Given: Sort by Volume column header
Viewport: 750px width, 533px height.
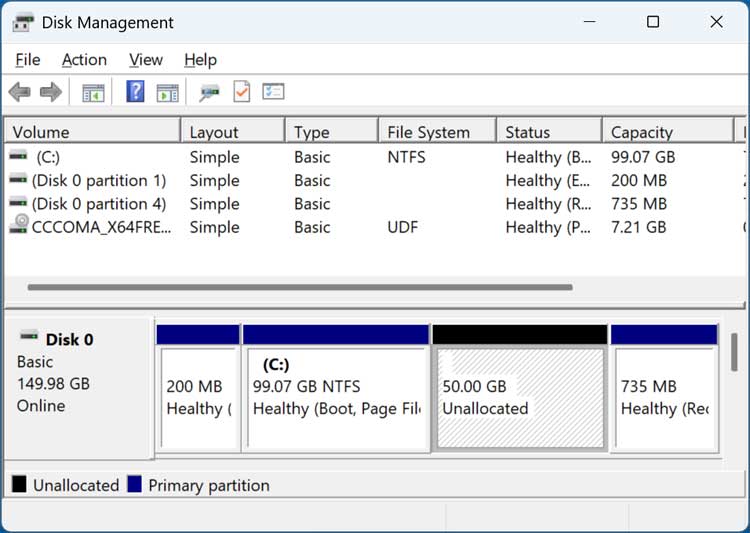Looking at the screenshot, I should (x=92, y=132).
